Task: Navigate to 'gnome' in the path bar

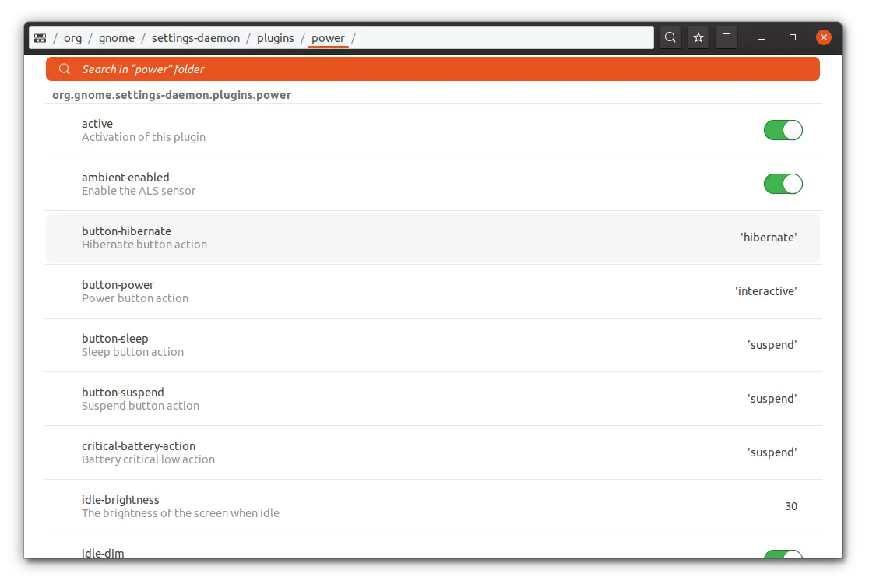Action: (x=116, y=38)
